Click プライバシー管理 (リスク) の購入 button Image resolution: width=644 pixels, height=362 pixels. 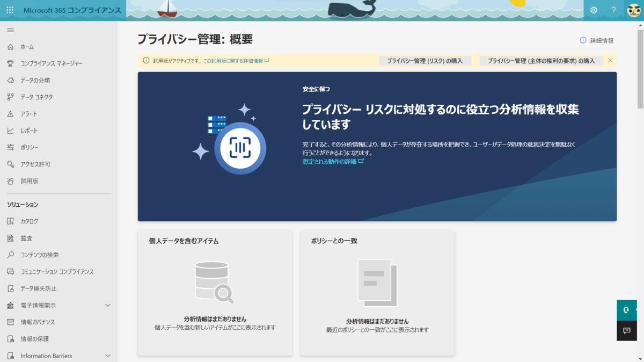tap(425, 61)
